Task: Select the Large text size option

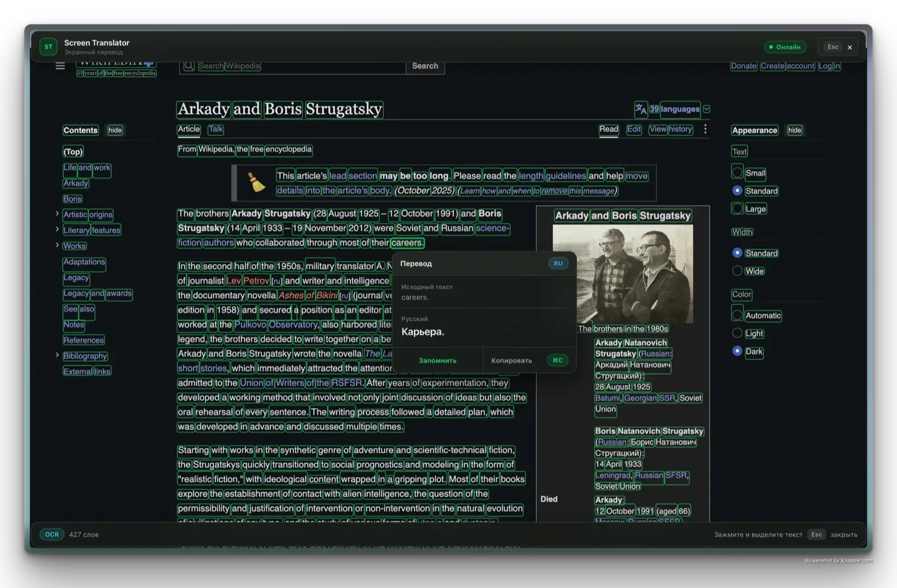Action: [x=737, y=209]
